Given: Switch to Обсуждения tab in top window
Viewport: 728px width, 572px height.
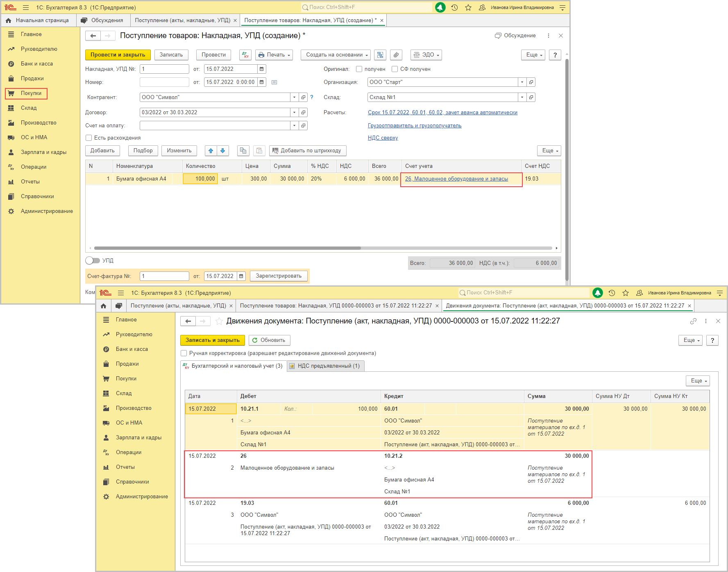Looking at the screenshot, I should tap(102, 20).
